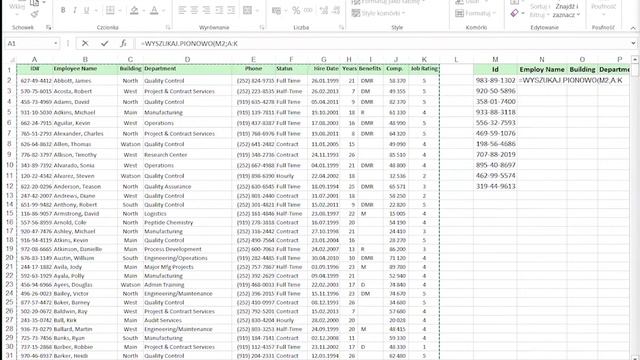
Task: Open the borders dropdown arrow
Action: tap(120, 11)
